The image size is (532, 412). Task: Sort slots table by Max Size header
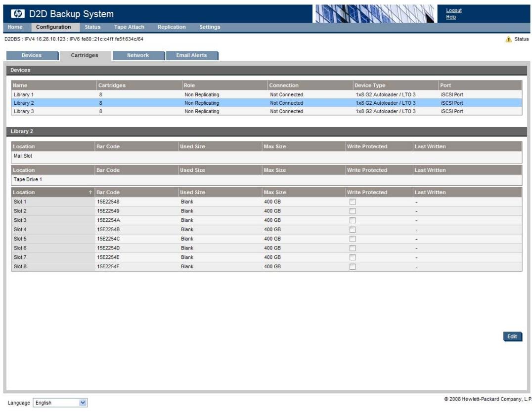(x=304, y=192)
